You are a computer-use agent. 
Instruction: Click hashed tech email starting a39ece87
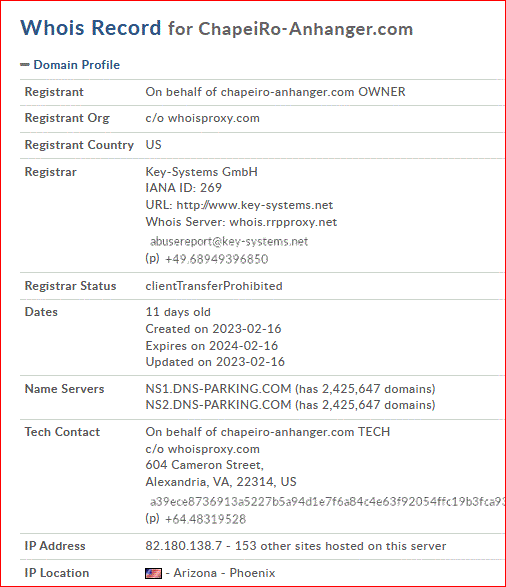[327, 502]
